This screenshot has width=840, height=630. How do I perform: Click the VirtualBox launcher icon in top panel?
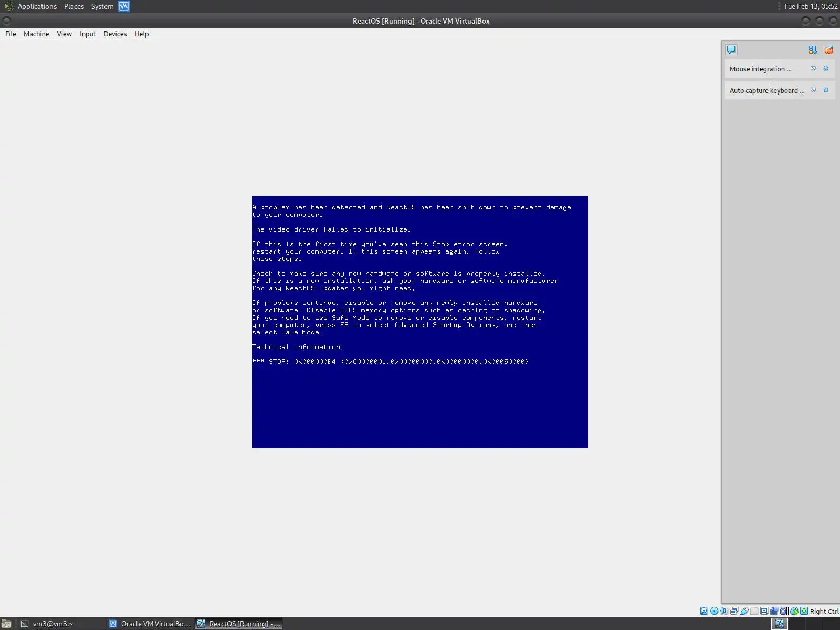click(x=124, y=6)
